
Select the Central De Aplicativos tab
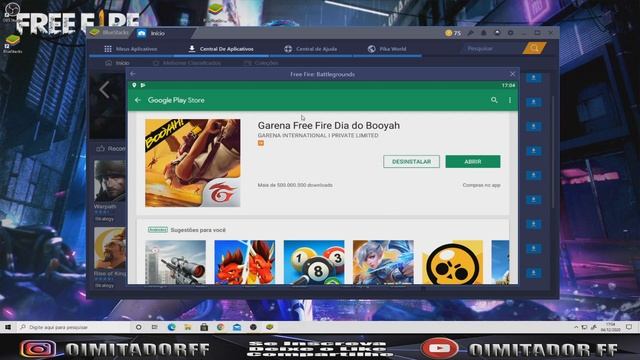click(x=221, y=49)
